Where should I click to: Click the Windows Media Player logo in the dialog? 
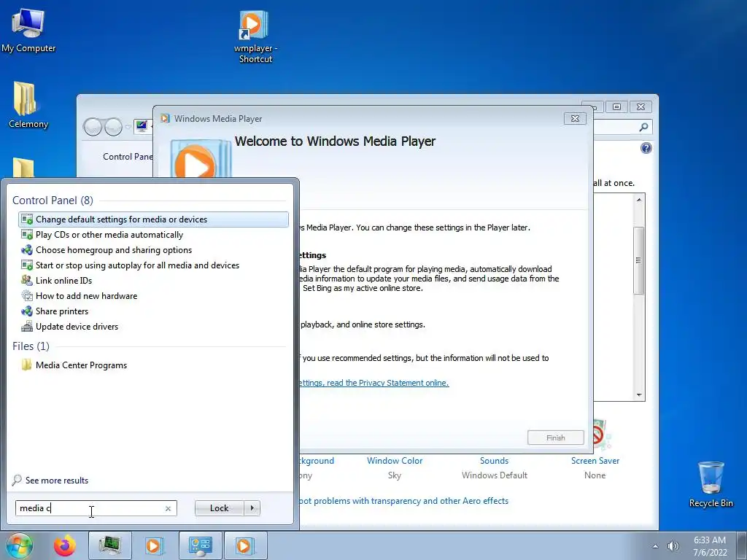point(200,158)
